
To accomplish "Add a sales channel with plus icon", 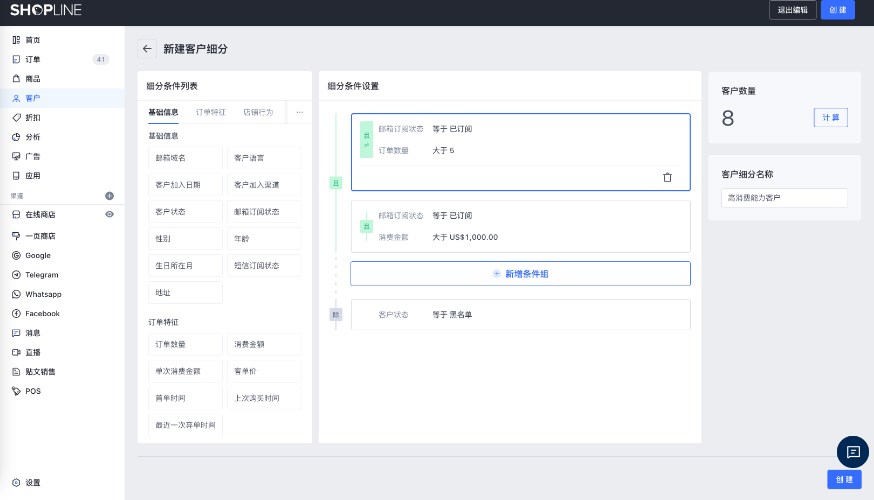I will (x=109, y=196).
